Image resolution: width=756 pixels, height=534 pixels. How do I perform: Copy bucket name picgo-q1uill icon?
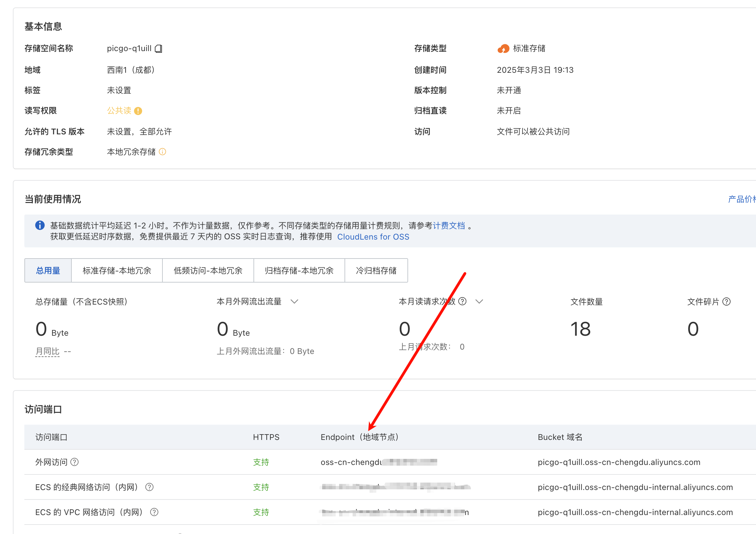click(159, 49)
